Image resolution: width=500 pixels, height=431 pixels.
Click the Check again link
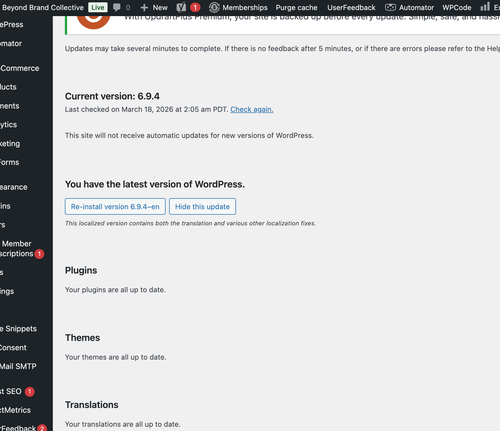click(x=252, y=109)
